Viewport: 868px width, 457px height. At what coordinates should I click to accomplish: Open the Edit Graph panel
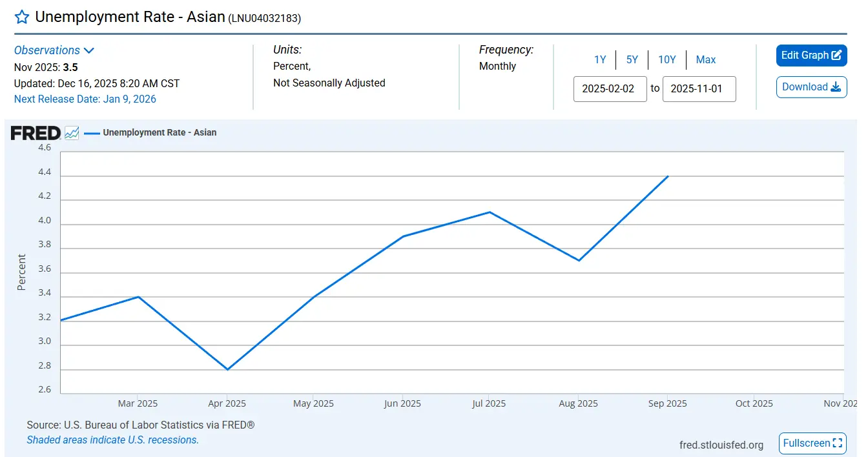click(x=811, y=56)
